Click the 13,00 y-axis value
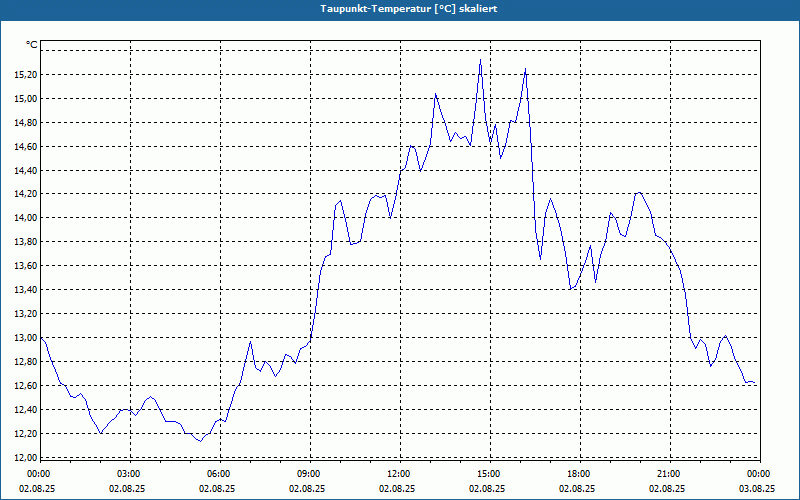The image size is (800, 500). click(26, 338)
